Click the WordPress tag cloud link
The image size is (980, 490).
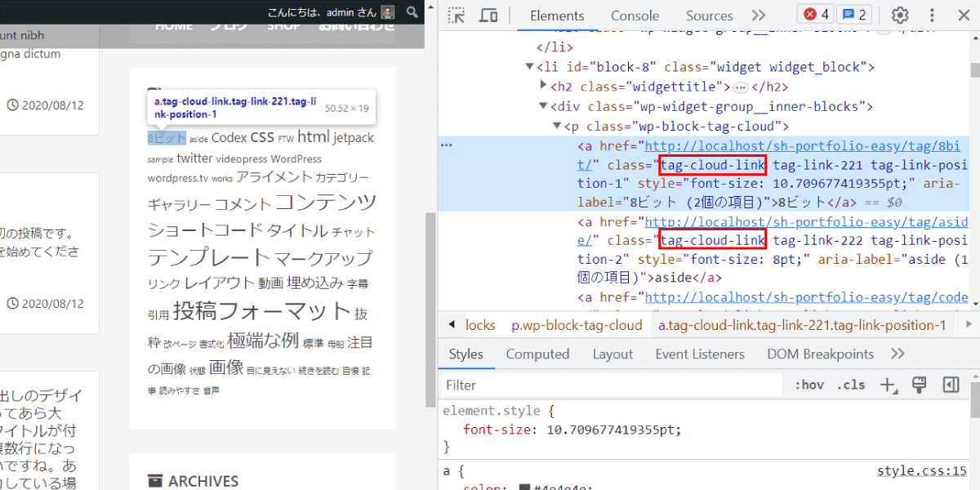point(296,158)
